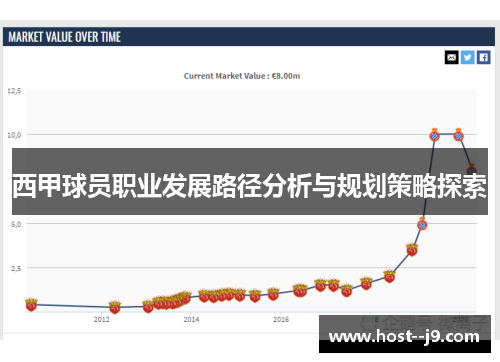Click the '12,5' y-axis label
This screenshot has width=500, height=362.
[14, 91]
